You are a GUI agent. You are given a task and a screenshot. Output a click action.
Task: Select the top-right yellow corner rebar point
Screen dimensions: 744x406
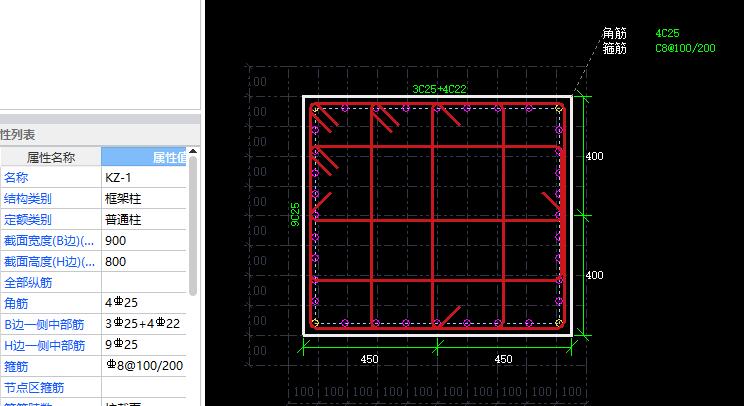[559, 109]
